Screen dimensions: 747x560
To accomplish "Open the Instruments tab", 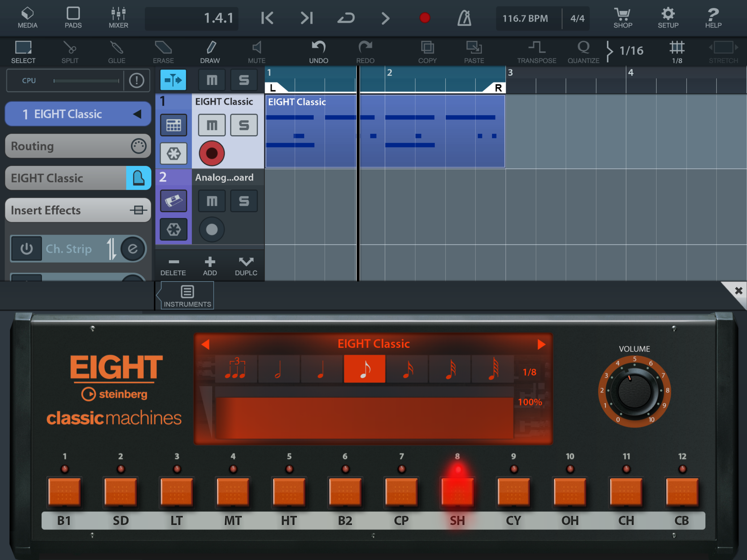I will [x=187, y=296].
